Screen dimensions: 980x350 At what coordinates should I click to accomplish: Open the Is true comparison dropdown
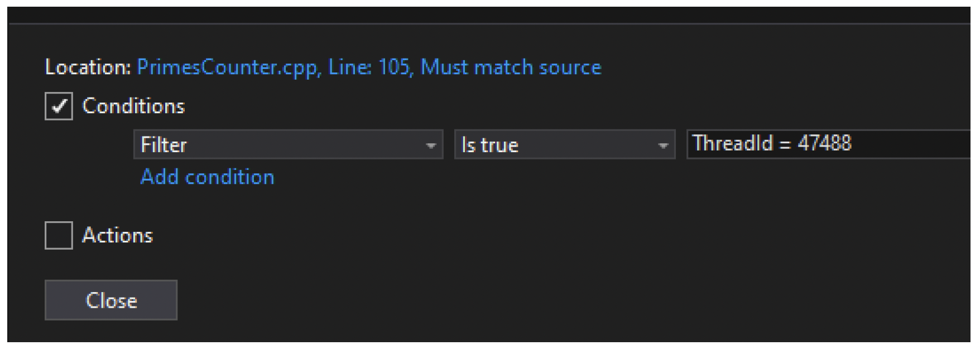(x=565, y=145)
